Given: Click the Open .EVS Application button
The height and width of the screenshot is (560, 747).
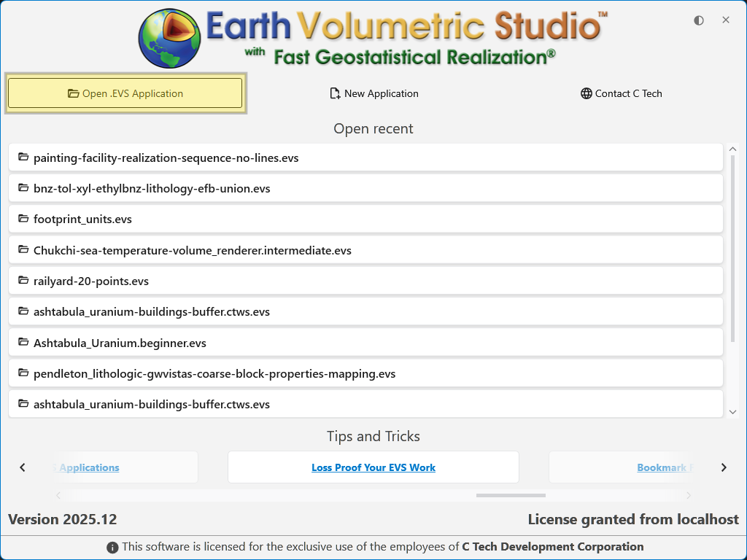Looking at the screenshot, I should click(x=125, y=93).
